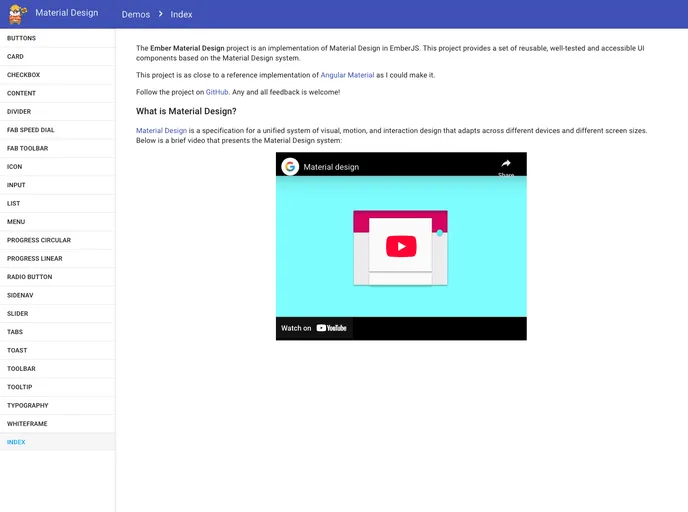Open the Content demo in sidebar
The width and height of the screenshot is (688, 512).
coord(57,93)
